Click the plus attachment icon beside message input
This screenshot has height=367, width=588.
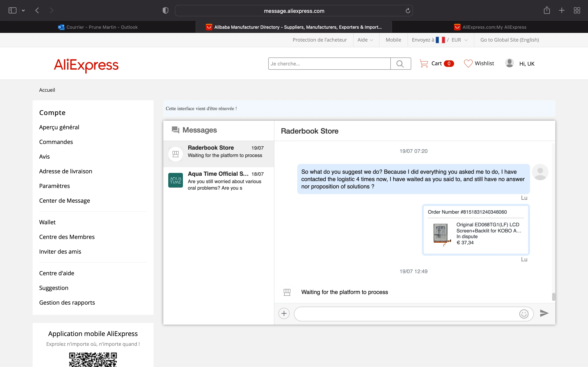[x=284, y=313]
